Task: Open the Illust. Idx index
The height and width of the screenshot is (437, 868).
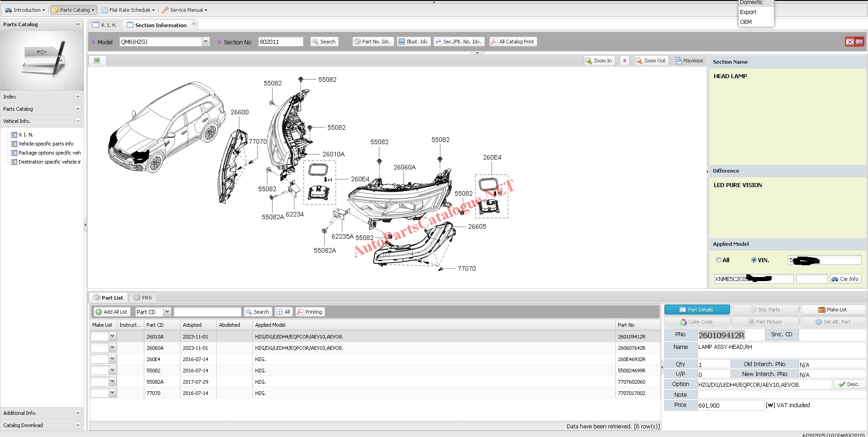Action: click(413, 42)
